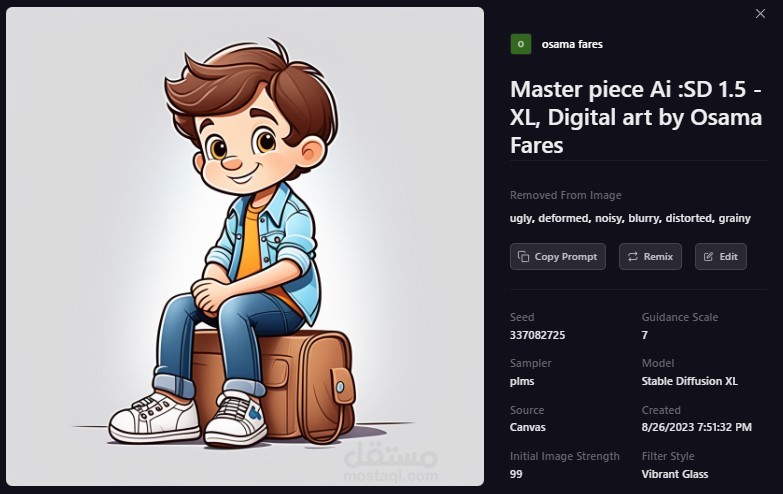
Task: Click the Remix button
Action: pyautogui.click(x=650, y=257)
